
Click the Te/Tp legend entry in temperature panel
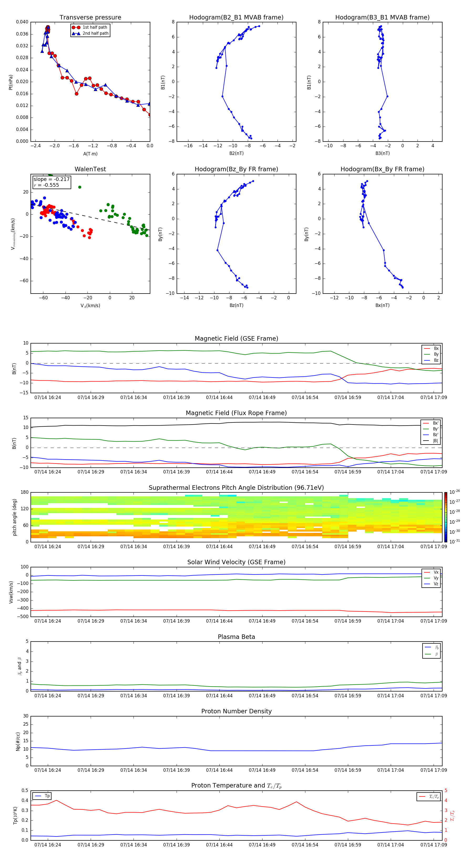[429, 796]
